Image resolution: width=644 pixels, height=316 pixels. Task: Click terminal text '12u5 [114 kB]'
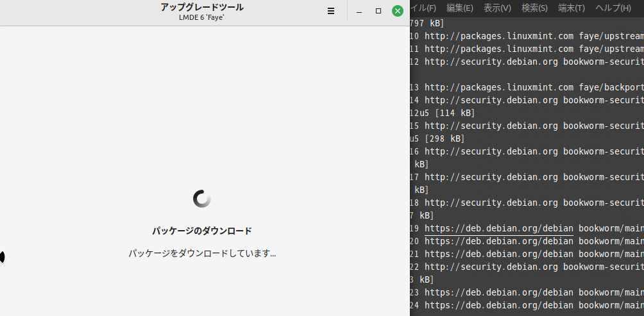pyautogui.click(x=442, y=113)
